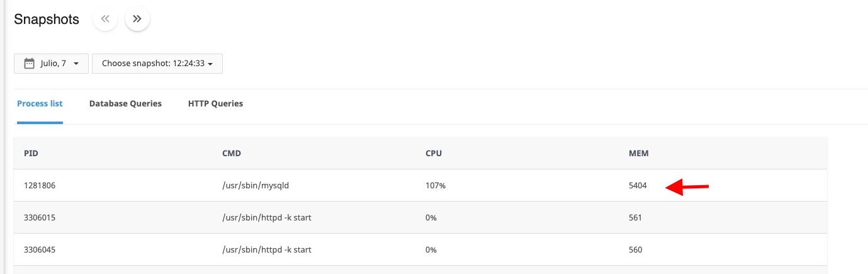Open the Julio, 7 date dropdown
Viewport: 868px width, 274px height.
pyautogui.click(x=51, y=64)
